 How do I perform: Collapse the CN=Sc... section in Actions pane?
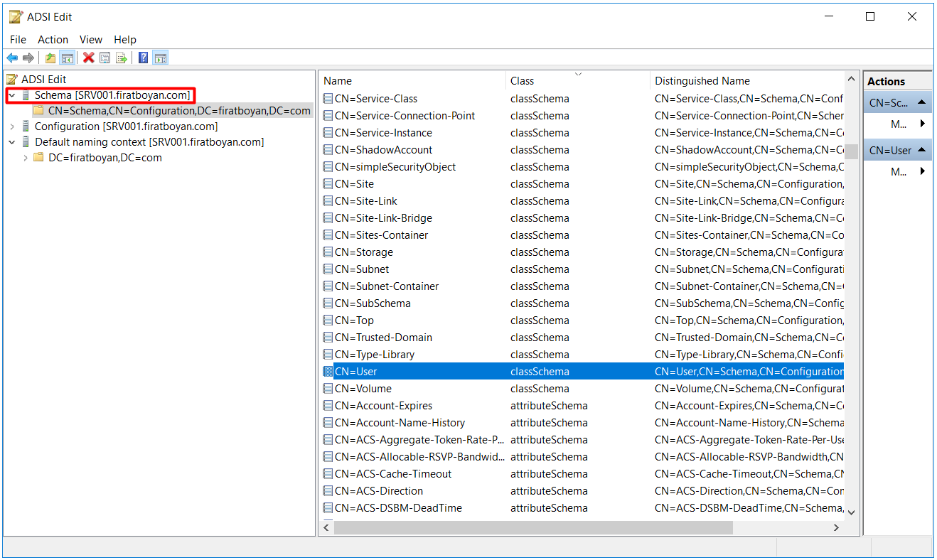[921, 102]
